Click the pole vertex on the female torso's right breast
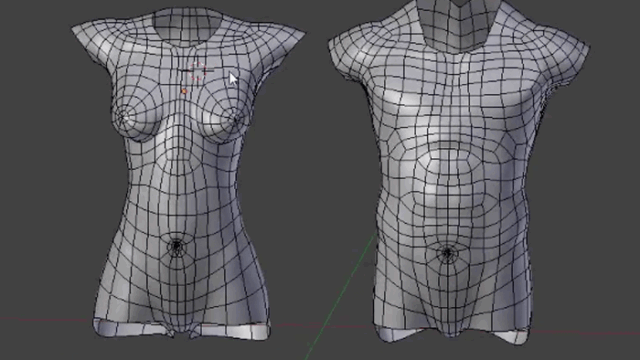The image size is (640, 360). click(236, 119)
